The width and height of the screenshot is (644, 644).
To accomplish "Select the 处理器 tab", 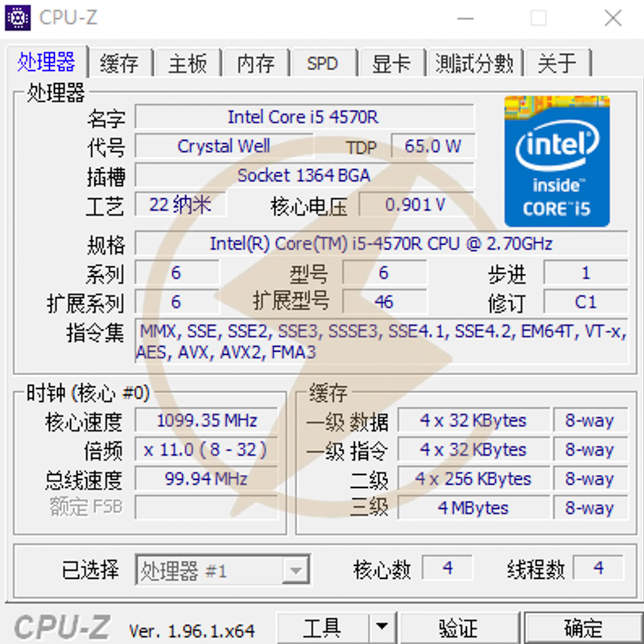I will click(x=47, y=62).
